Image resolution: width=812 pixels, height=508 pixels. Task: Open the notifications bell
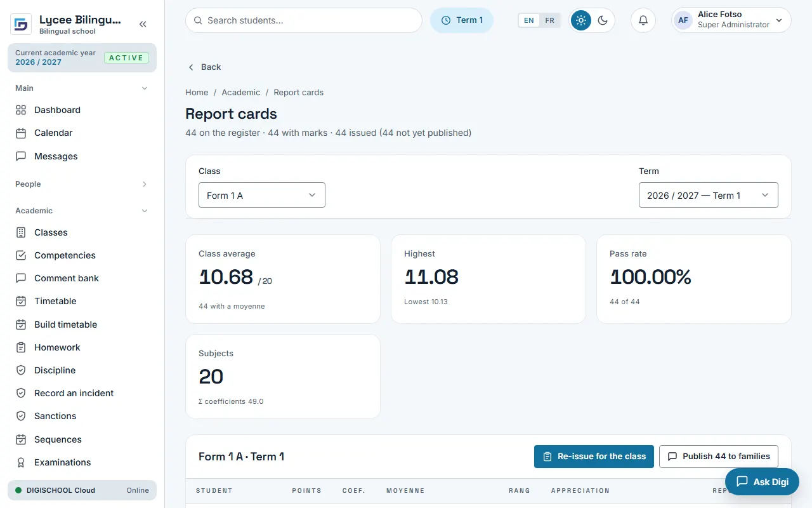tap(643, 20)
